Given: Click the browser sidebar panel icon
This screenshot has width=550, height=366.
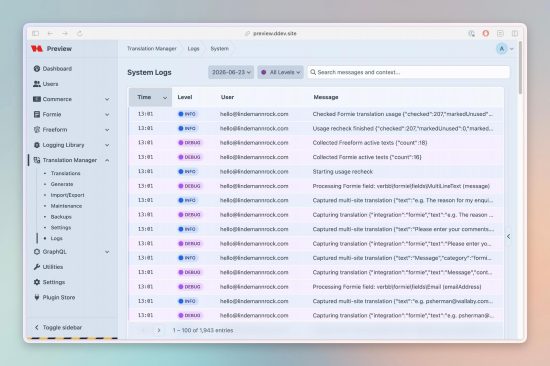Looking at the screenshot, I should coord(35,33).
